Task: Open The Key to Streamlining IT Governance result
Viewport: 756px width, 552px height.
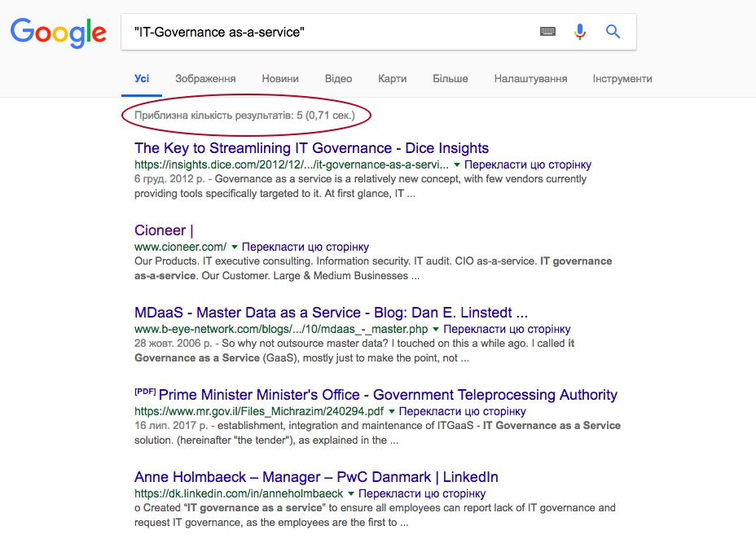Action: [311, 148]
